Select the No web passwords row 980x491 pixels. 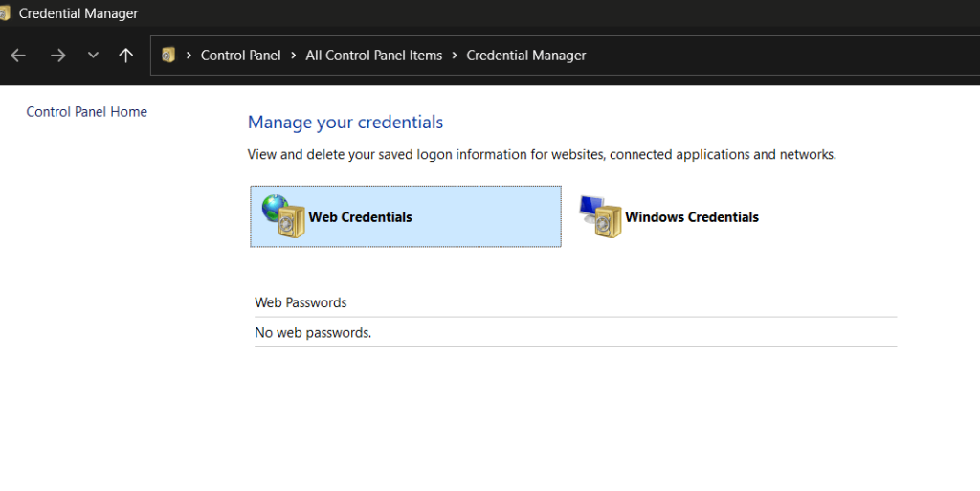(x=313, y=333)
